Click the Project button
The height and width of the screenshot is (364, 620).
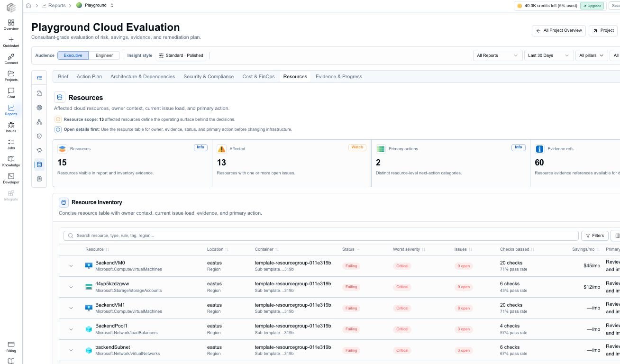[603, 30]
